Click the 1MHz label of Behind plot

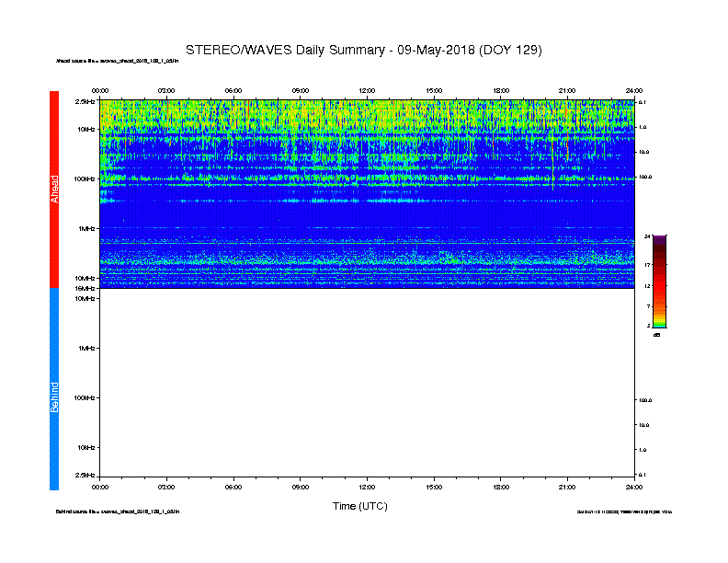tap(86, 348)
